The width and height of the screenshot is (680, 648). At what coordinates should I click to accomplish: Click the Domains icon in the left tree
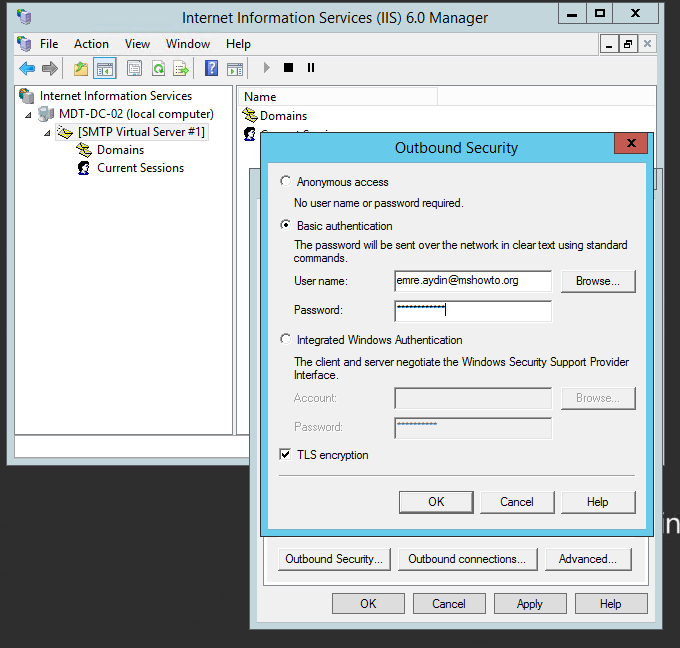pos(84,150)
